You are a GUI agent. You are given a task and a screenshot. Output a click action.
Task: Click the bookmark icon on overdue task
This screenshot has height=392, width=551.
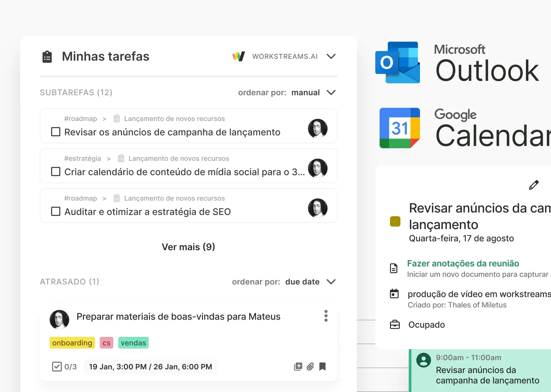tap(322, 367)
